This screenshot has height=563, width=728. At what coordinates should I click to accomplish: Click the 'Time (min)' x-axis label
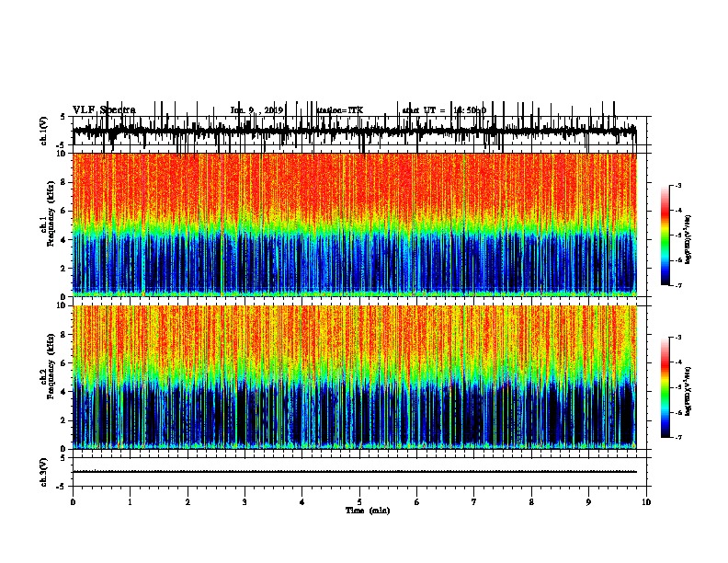pos(368,511)
